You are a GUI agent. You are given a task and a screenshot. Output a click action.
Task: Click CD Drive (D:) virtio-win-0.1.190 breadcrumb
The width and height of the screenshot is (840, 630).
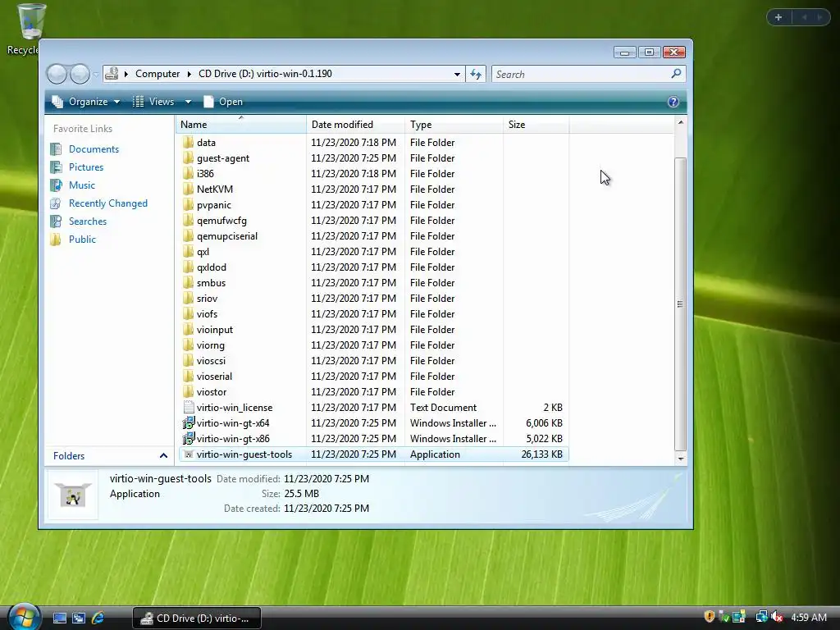click(265, 74)
